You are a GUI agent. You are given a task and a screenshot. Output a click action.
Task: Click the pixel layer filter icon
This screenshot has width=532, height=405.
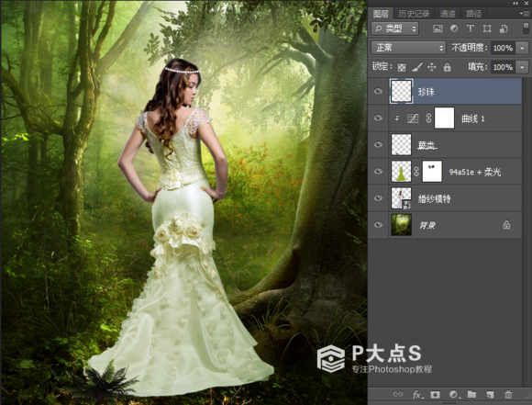tap(438, 28)
